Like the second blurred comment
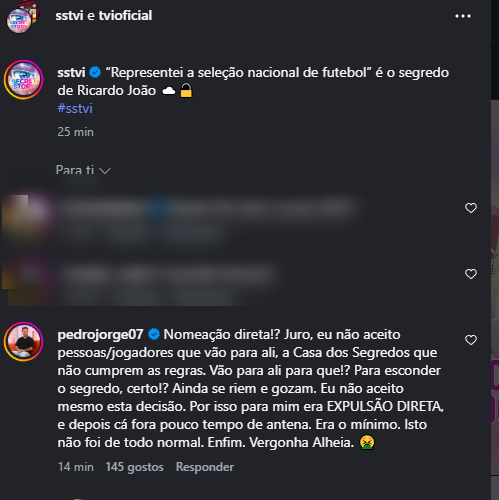 click(x=471, y=274)
